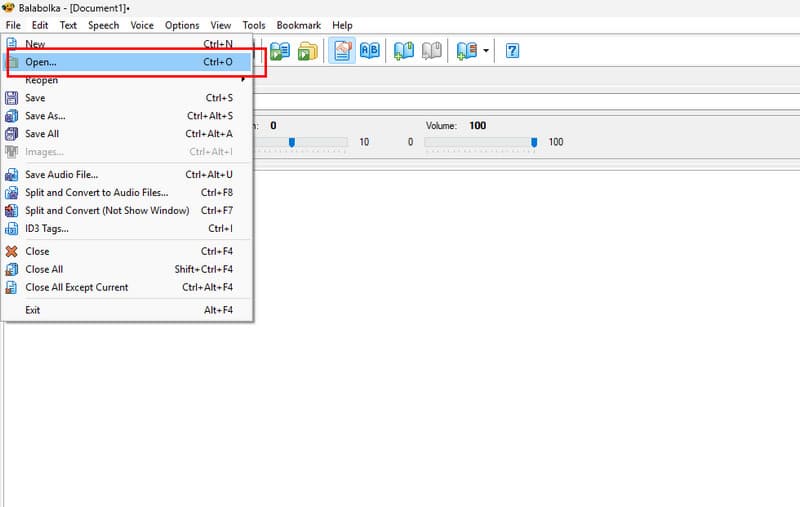This screenshot has width=800, height=507.
Task: Click the highlighted page toolbar icon
Action: tap(342, 50)
